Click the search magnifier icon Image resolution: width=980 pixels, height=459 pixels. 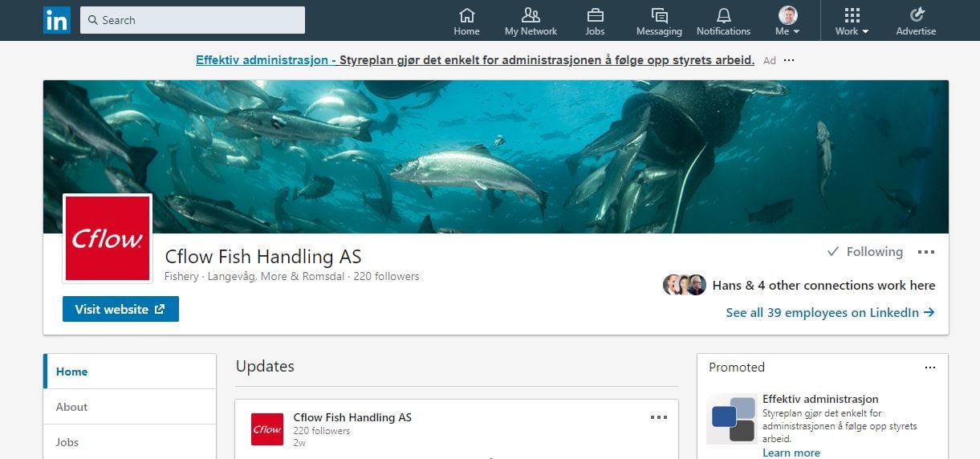pyautogui.click(x=92, y=20)
